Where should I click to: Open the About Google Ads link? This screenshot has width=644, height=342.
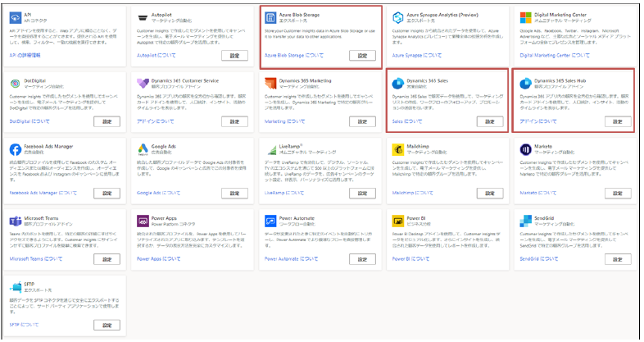(158, 193)
